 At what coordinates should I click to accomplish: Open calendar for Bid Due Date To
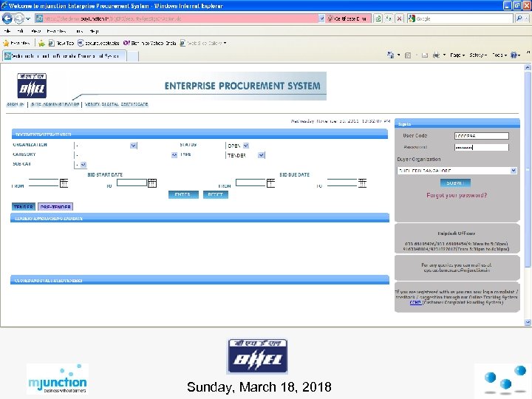362,183
